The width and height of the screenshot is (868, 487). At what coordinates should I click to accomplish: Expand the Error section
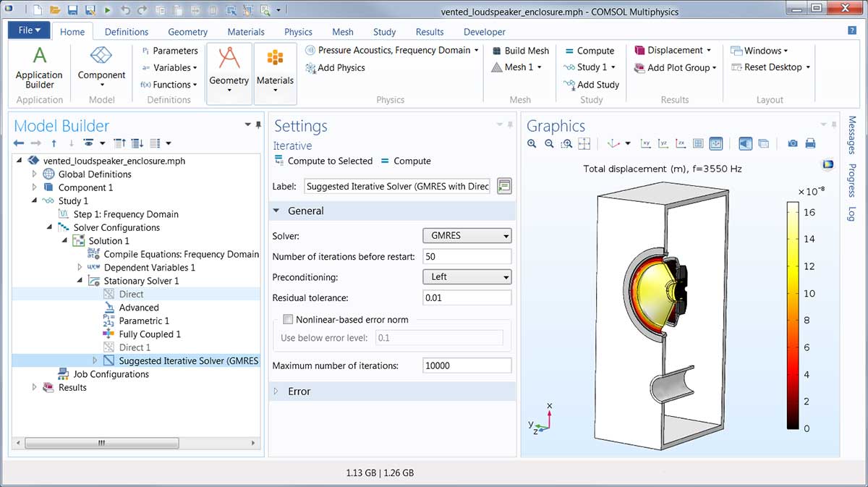(299, 391)
